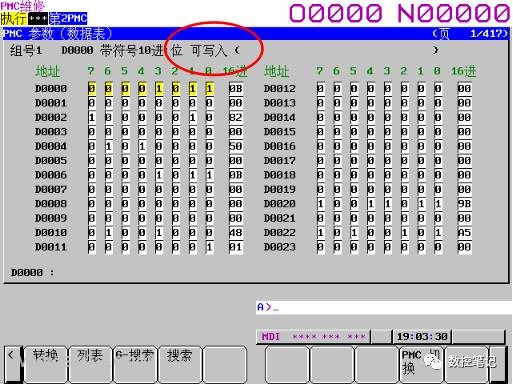The height and width of the screenshot is (385, 513).
Task: Click the clock showing 19:03:30
Action: pos(422,337)
